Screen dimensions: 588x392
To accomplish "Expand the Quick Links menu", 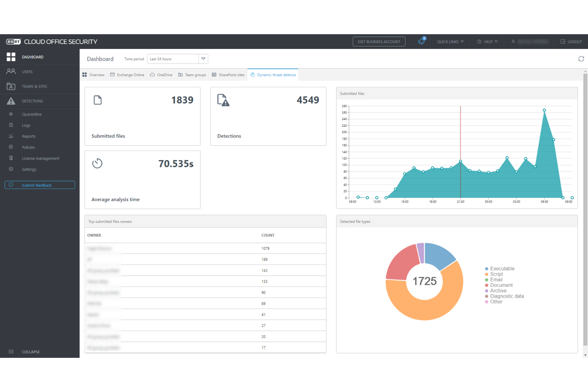I will [450, 41].
